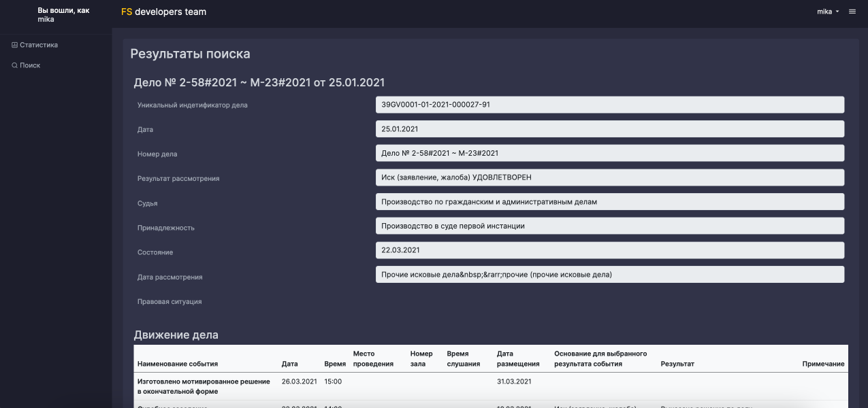This screenshot has height=408, width=868.
Task: Select the Состояние field showing 22.03.2021
Action: coord(609,250)
